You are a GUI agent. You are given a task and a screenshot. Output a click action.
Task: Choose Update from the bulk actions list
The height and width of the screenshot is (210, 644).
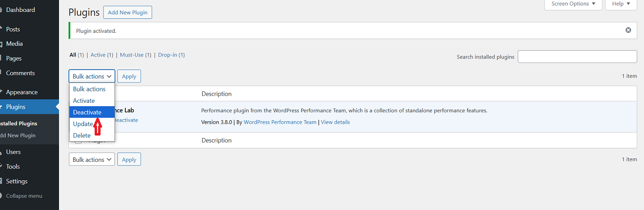[92, 124]
